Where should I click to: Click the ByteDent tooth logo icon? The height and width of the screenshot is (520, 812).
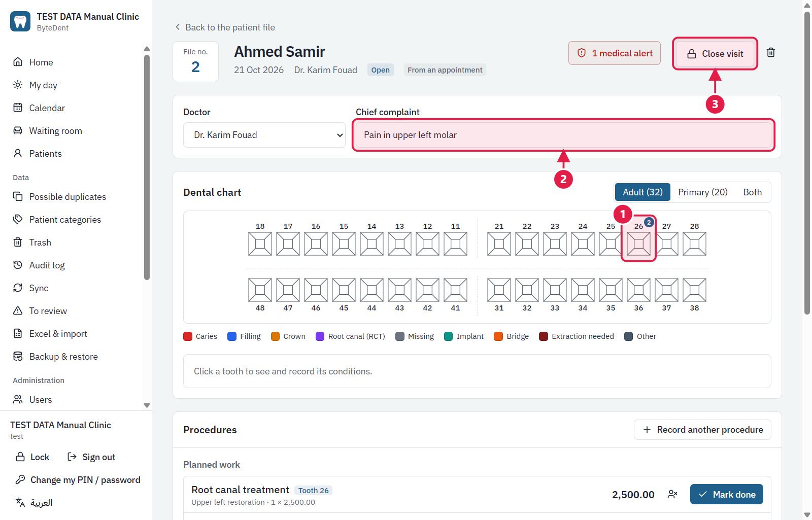pyautogui.click(x=20, y=21)
